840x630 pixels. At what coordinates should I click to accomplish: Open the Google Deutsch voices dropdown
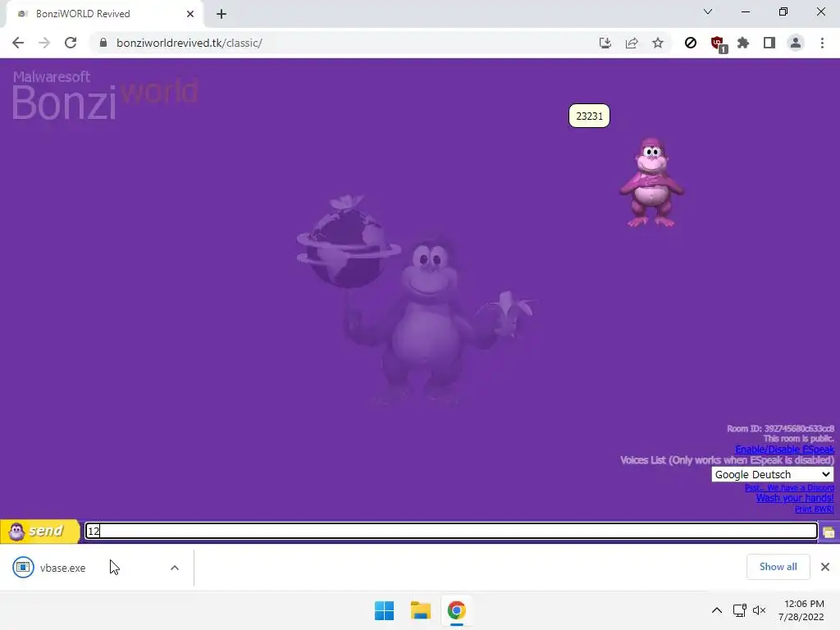[773, 475]
